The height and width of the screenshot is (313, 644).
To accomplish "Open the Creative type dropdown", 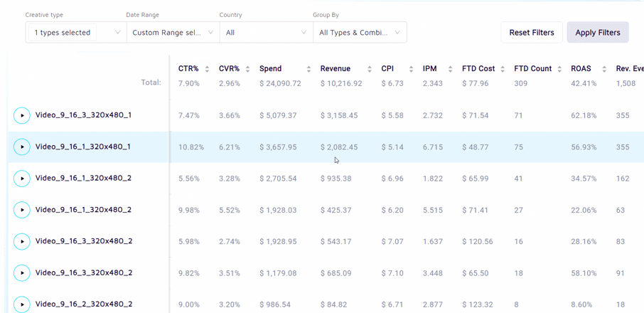I will point(75,33).
